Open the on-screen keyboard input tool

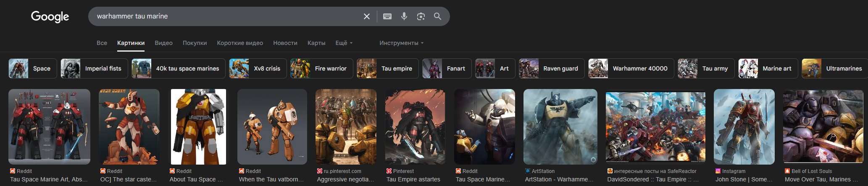pyautogui.click(x=387, y=16)
